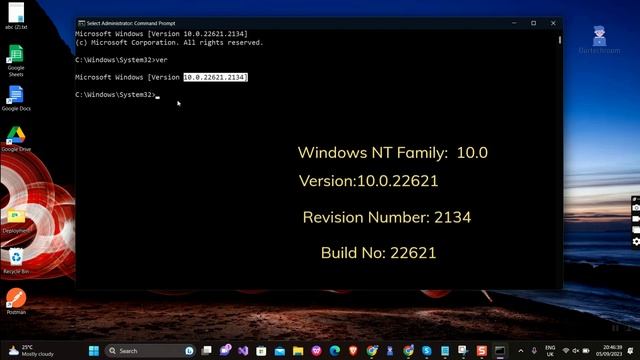Open Bing chat icon in Search box
640x360 pixels.
click(189, 351)
